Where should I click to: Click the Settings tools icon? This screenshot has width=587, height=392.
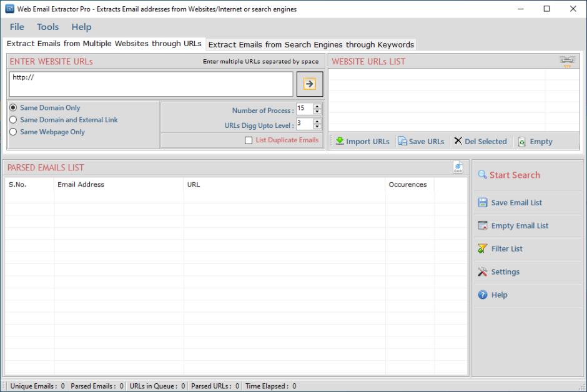coord(483,272)
